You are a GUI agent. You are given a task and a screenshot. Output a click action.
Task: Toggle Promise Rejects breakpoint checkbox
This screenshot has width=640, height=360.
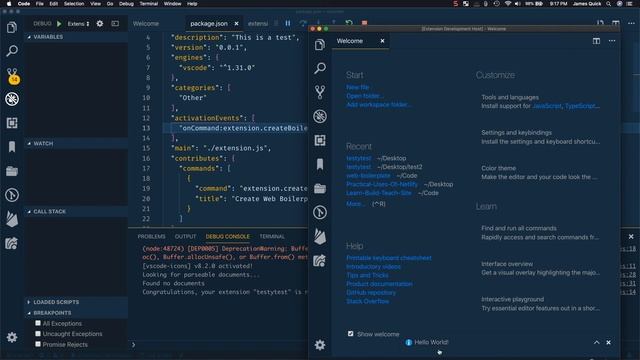pyautogui.click(x=38, y=344)
